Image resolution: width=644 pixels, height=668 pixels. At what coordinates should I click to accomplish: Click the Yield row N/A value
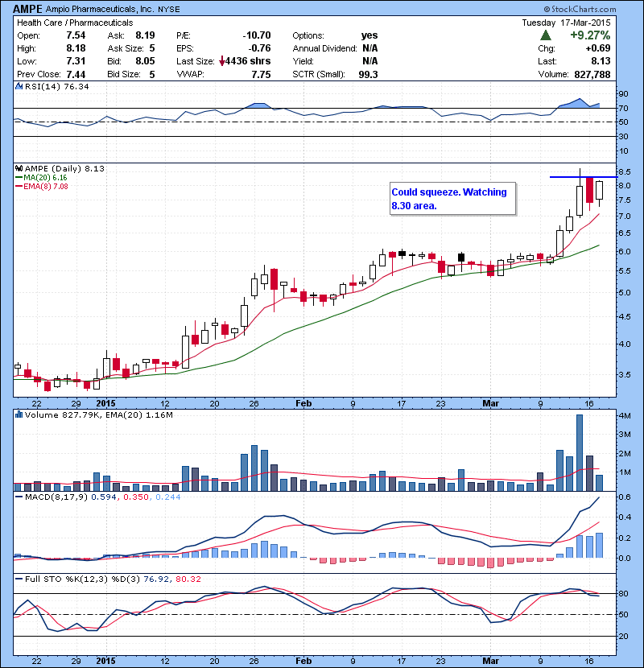pos(370,61)
